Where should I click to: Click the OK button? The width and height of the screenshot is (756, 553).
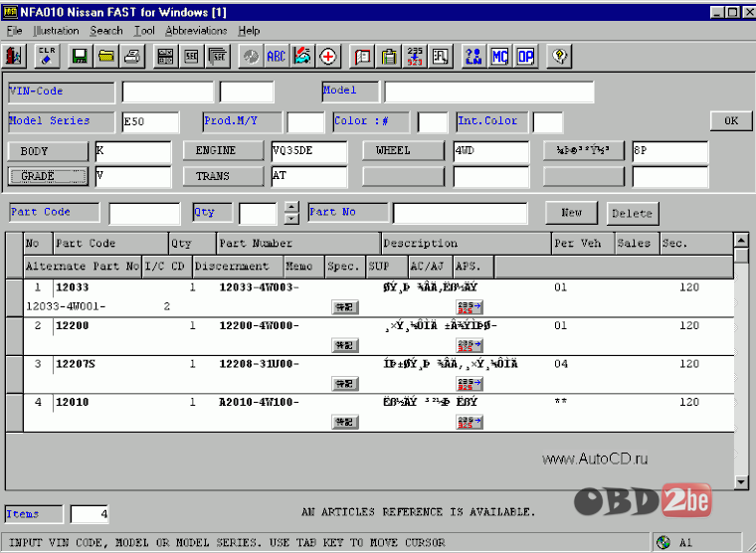tap(731, 120)
